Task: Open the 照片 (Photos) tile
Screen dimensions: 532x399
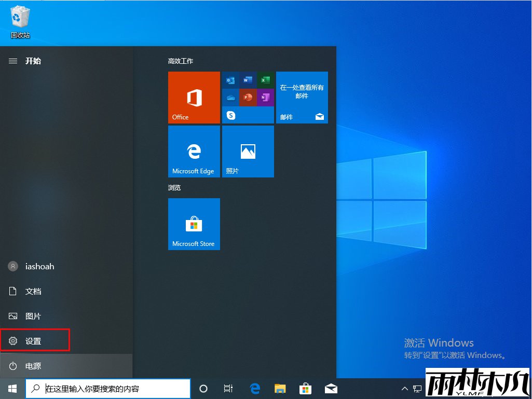Action: 248,152
